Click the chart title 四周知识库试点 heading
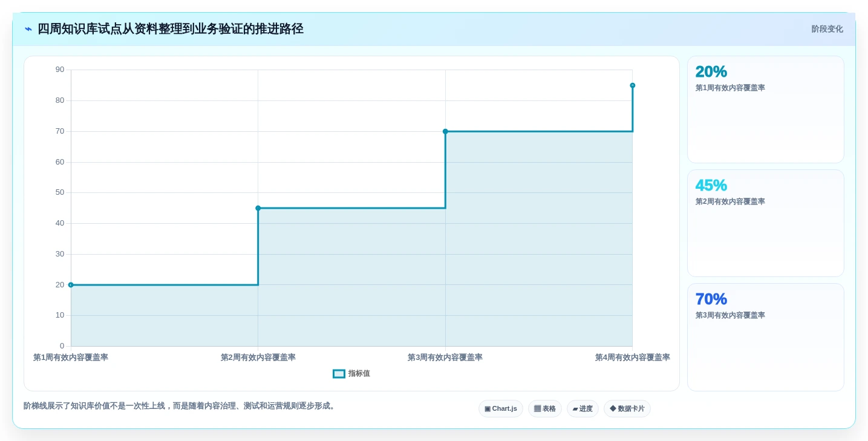868x441 pixels. (x=171, y=29)
